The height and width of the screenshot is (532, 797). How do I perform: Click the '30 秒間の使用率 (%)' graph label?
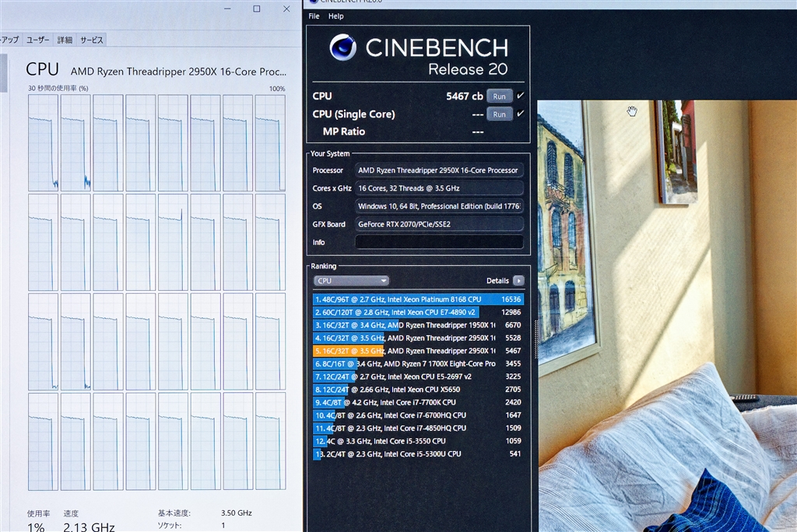click(x=58, y=89)
